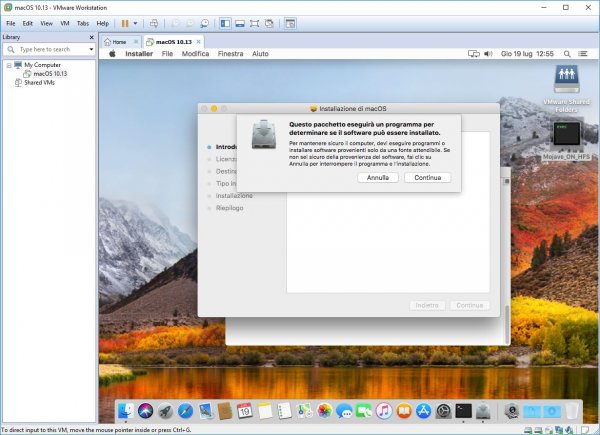
Task: Pause the virtual machine from the toolbar
Action: (x=125, y=23)
